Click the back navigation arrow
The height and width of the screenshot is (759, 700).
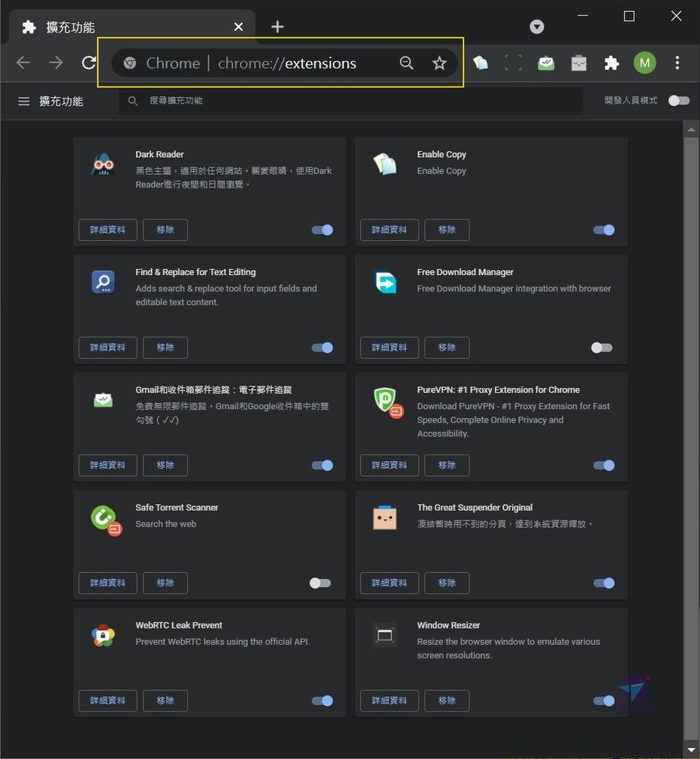coord(23,63)
